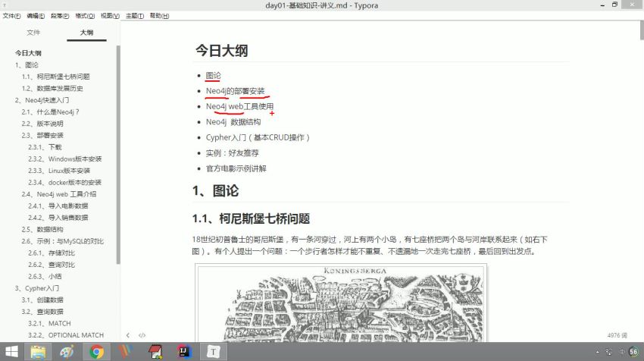This screenshot has width=644, height=361.
Task: Select 3、Cypher入门 in outline
Action: (37, 288)
